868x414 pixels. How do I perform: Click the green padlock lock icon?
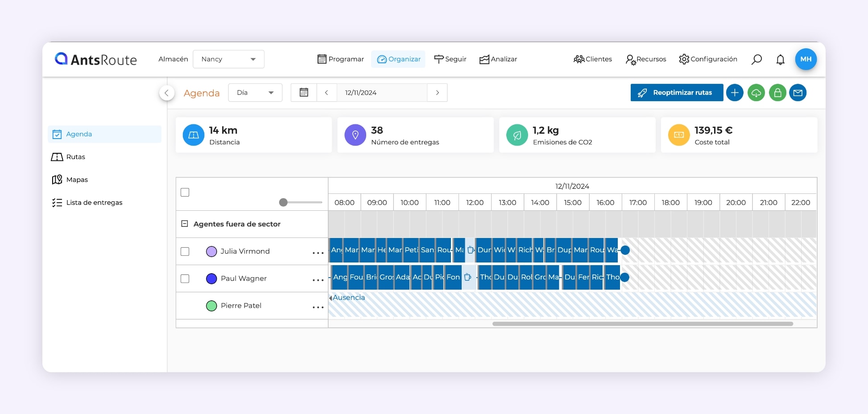777,93
